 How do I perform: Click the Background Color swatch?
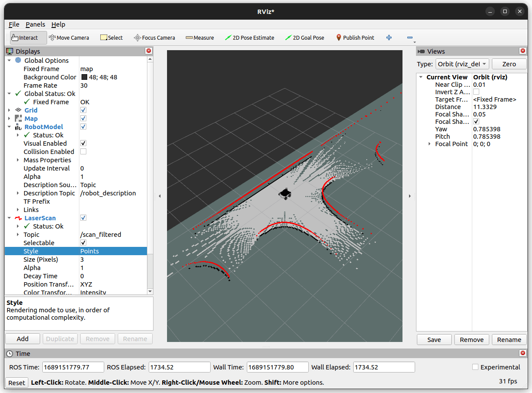[84, 77]
